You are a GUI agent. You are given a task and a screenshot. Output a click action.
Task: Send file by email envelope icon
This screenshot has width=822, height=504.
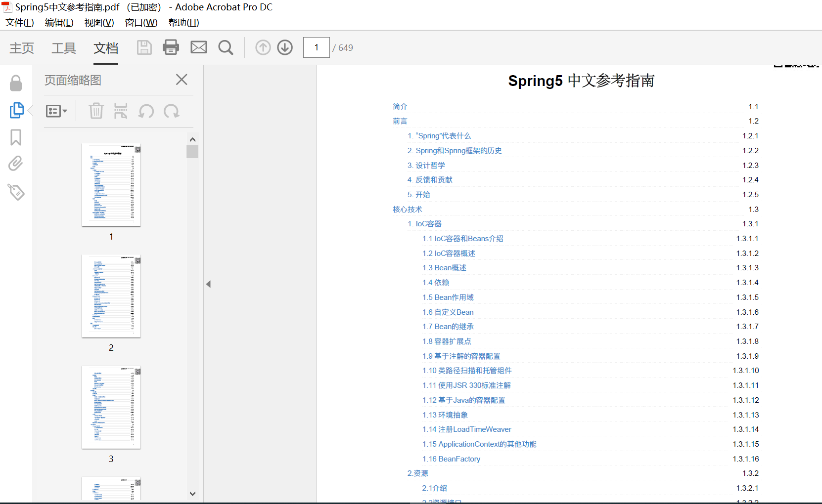tap(199, 47)
